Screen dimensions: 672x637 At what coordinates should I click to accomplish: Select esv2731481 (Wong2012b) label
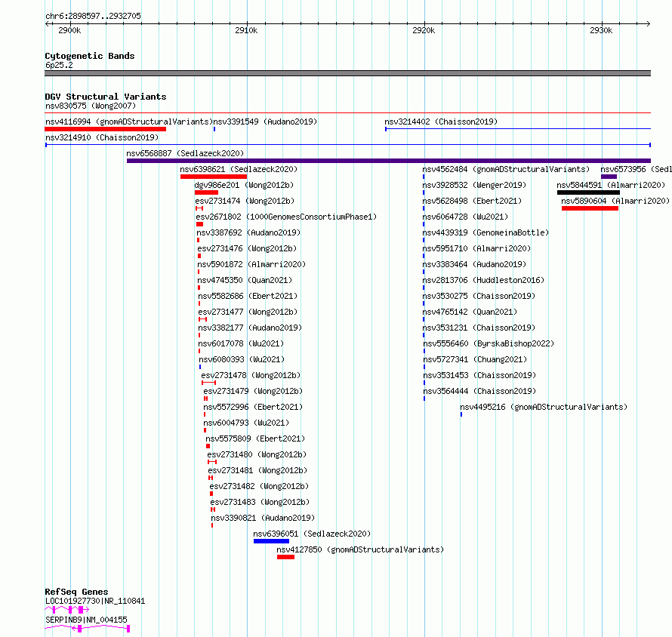(x=257, y=470)
